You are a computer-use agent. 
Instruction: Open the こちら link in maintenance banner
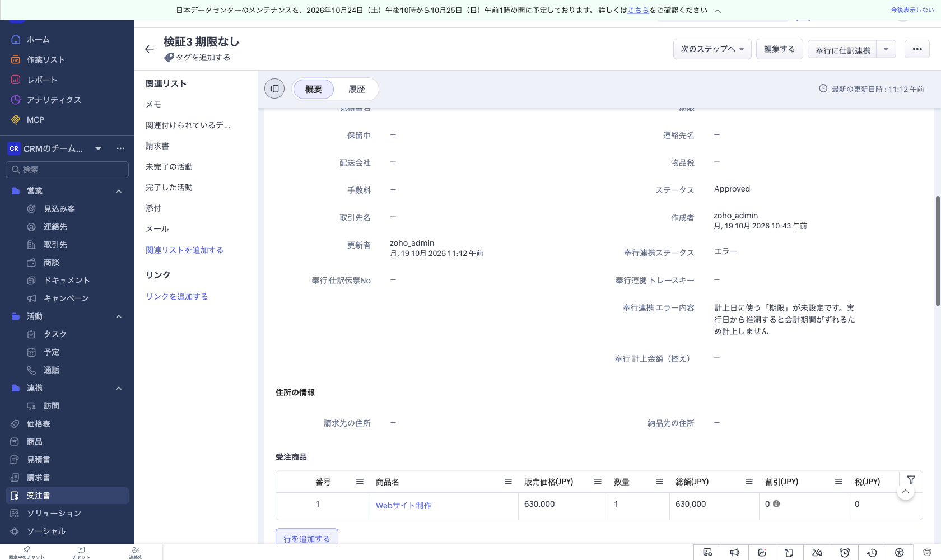(x=638, y=10)
